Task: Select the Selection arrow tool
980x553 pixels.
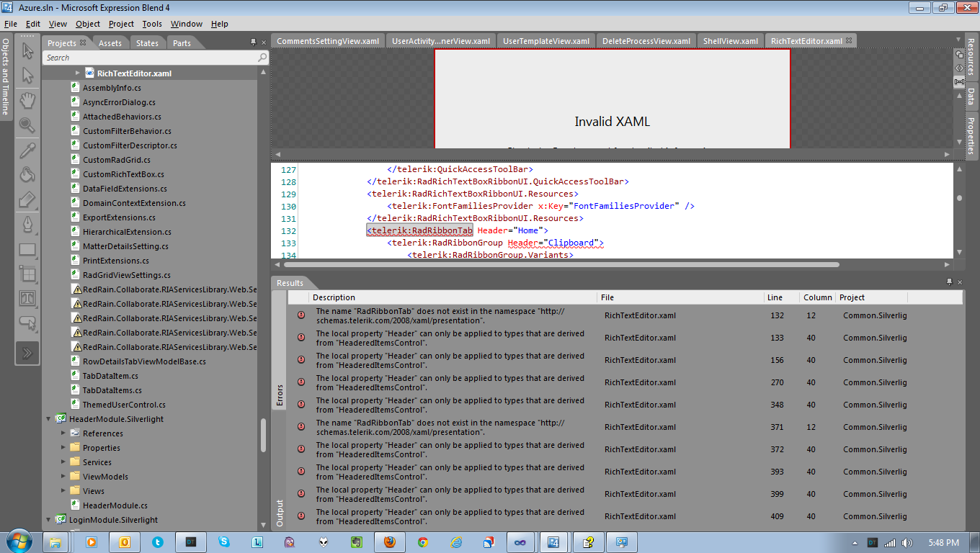Action: [27, 50]
